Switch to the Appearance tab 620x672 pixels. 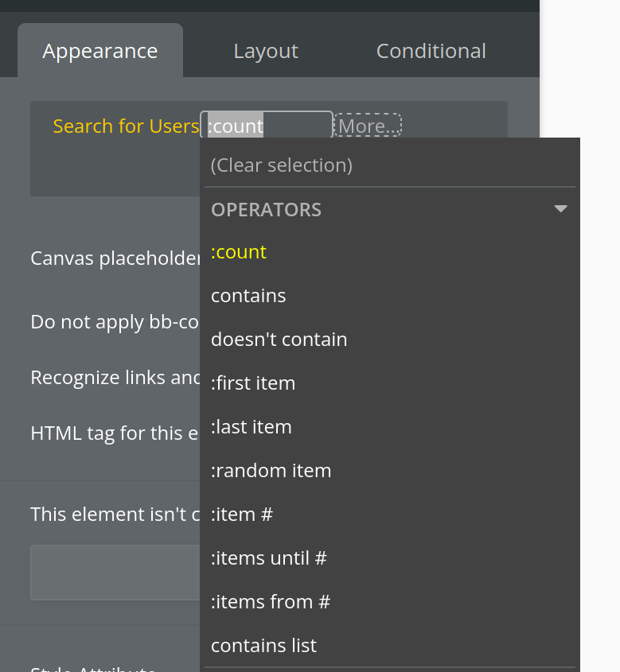[x=100, y=52]
